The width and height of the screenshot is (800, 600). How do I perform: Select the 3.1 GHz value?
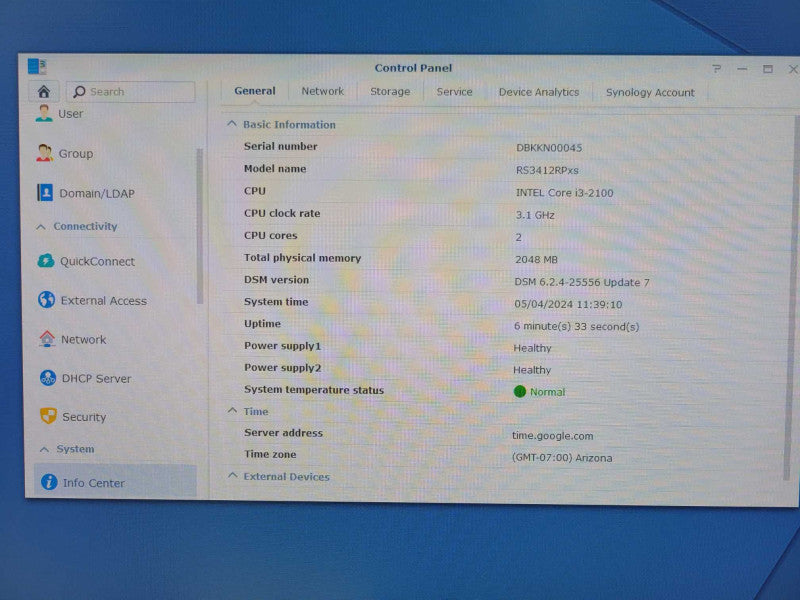[535, 215]
